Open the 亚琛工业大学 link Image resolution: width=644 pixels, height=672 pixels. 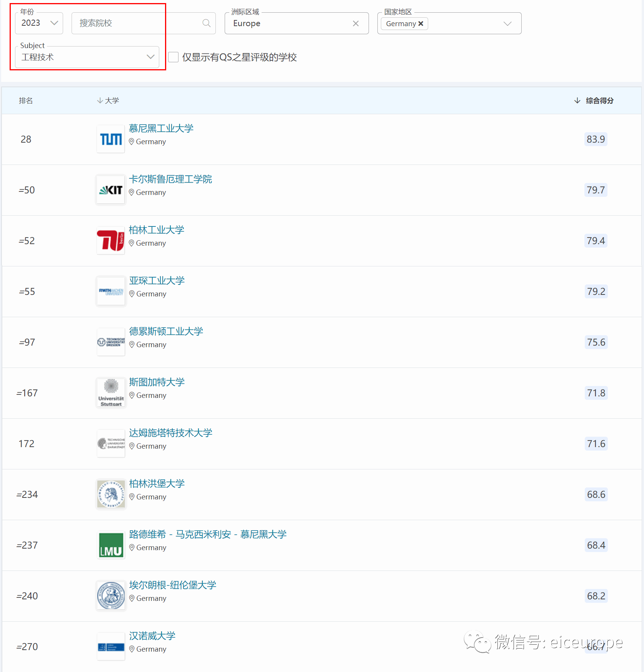157,280
